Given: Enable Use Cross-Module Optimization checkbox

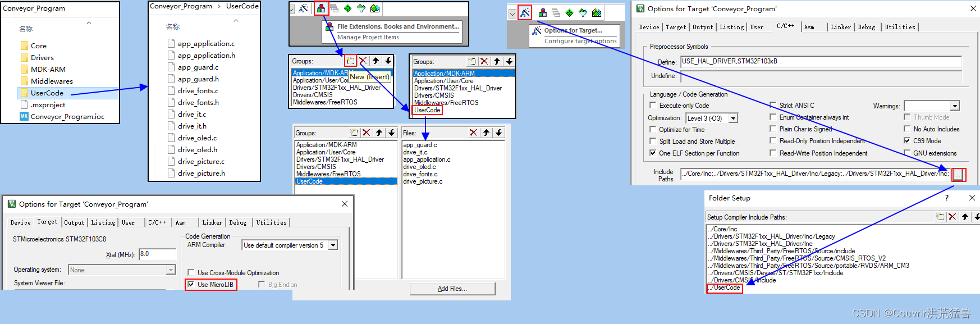Looking at the screenshot, I should (x=191, y=272).
